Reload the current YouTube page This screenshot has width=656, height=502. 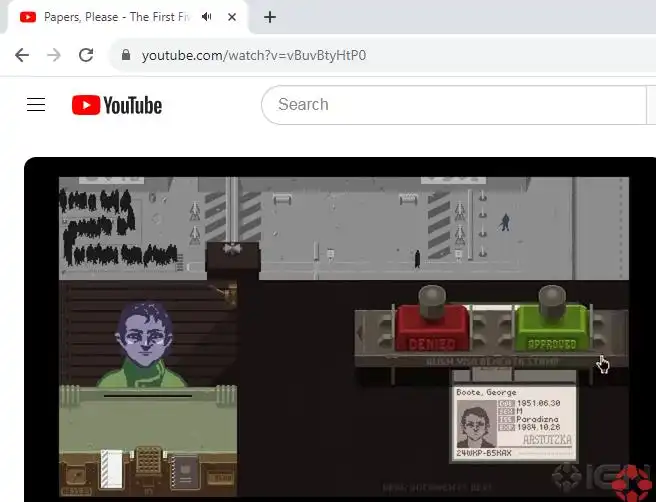click(x=86, y=55)
